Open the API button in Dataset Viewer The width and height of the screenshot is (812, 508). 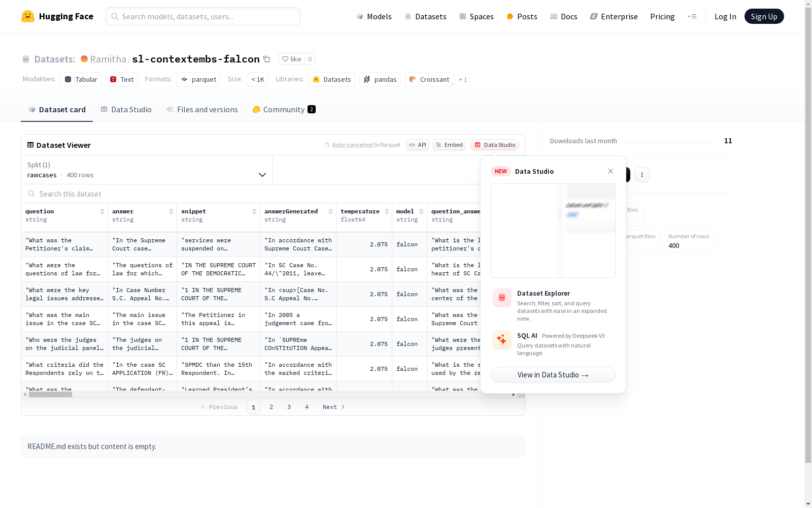(x=418, y=145)
